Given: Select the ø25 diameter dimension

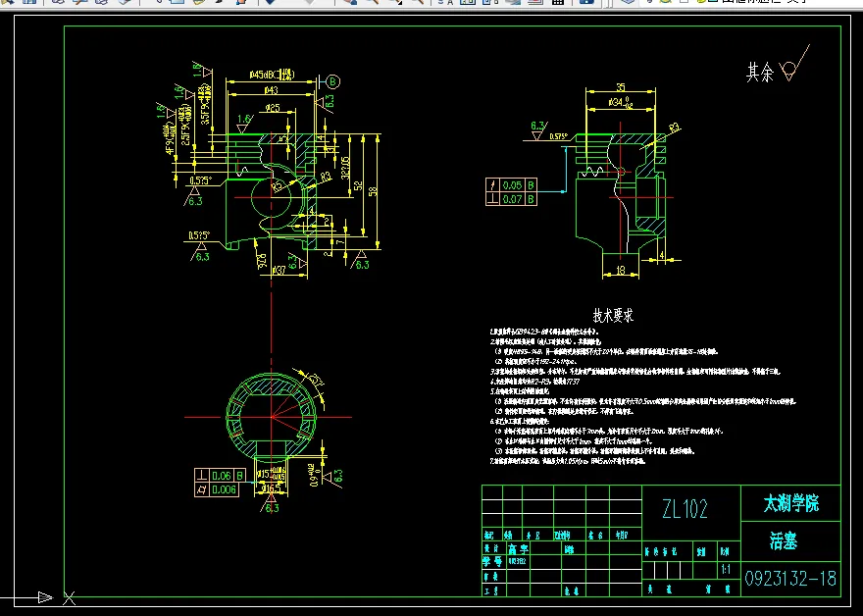Looking at the screenshot, I should click(273, 108).
